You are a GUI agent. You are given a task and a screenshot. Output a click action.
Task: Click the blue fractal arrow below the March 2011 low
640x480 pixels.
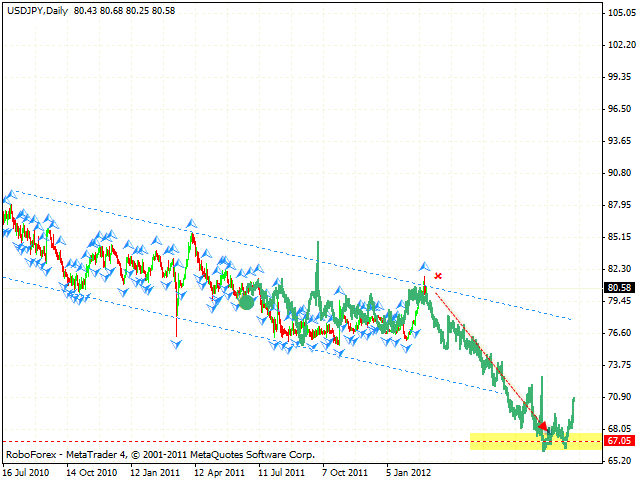point(176,344)
